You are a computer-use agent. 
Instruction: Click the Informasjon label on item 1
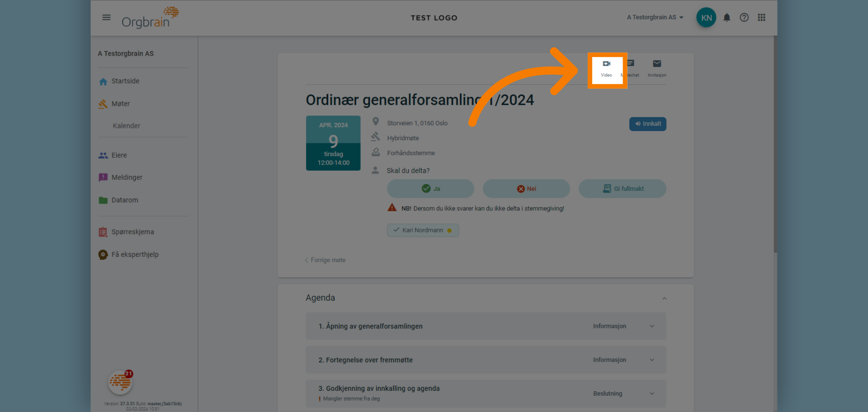(x=609, y=326)
